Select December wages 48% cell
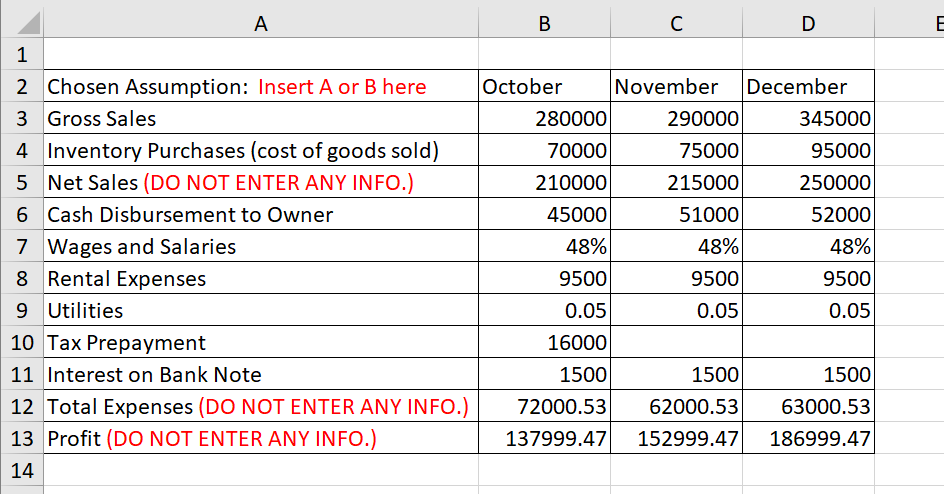The image size is (944, 494). pos(808,245)
